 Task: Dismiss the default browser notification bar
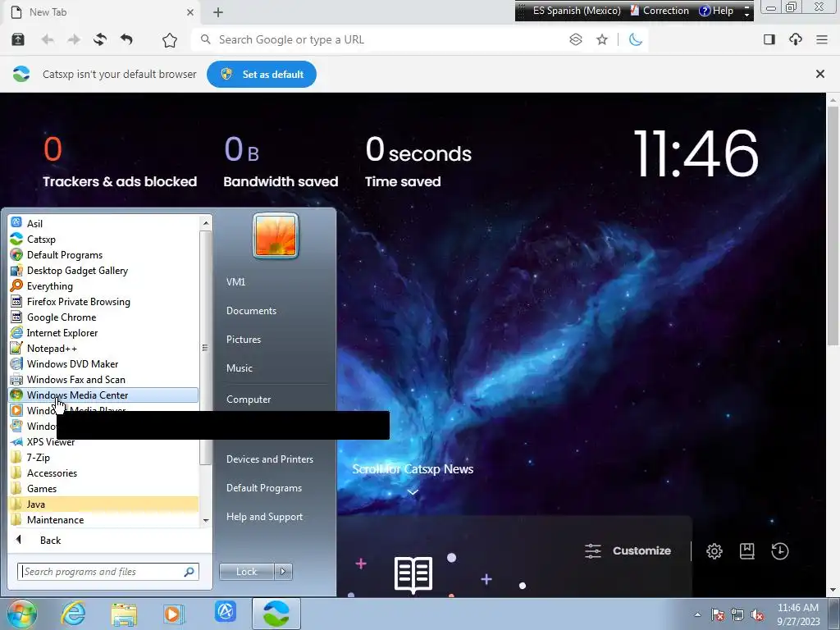819,74
